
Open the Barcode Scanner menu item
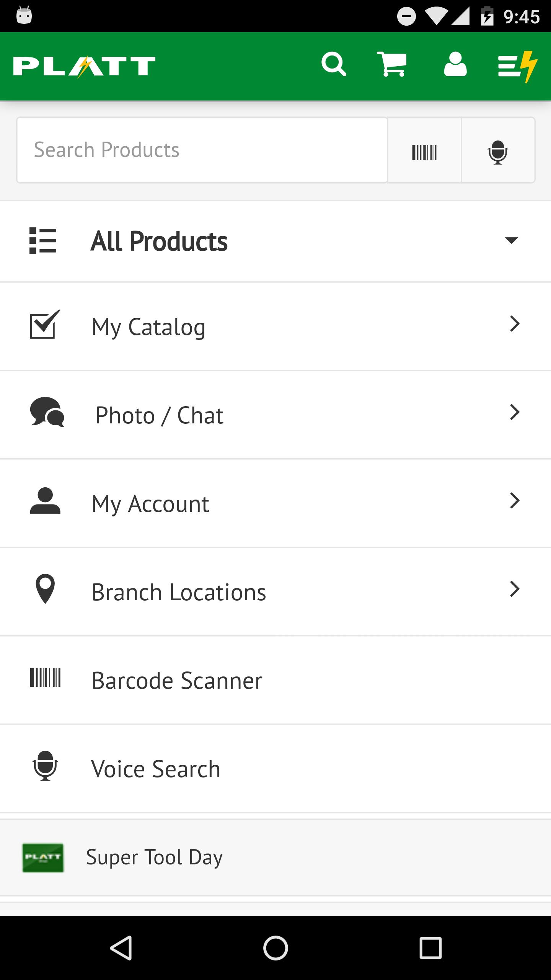[x=177, y=680]
